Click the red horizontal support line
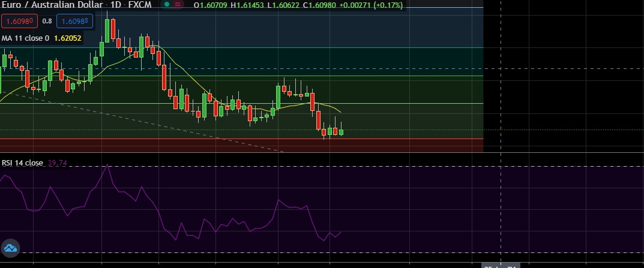 (241, 138)
